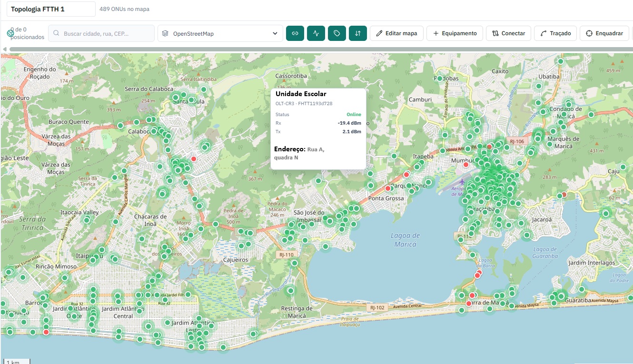Click the plus icon in Equipamento
The height and width of the screenshot is (364, 633).
[x=436, y=33]
